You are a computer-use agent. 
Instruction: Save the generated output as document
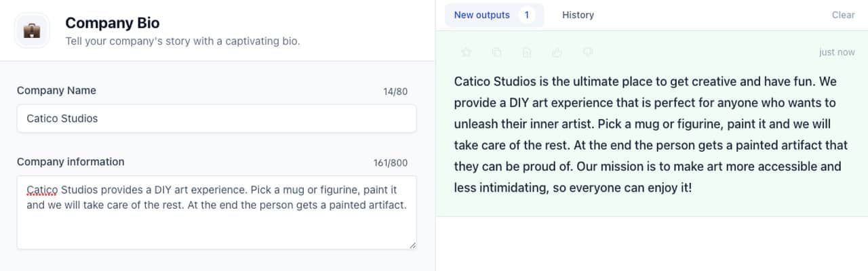tap(527, 52)
